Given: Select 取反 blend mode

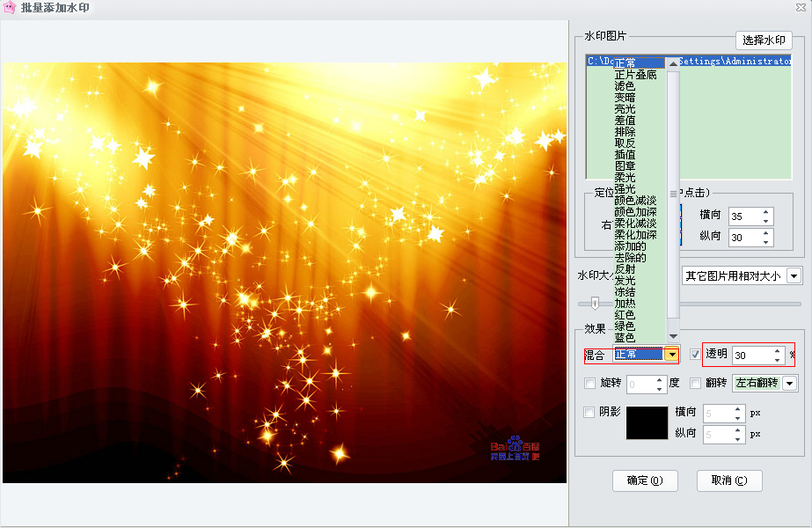Looking at the screenshot, I should 625,143.
